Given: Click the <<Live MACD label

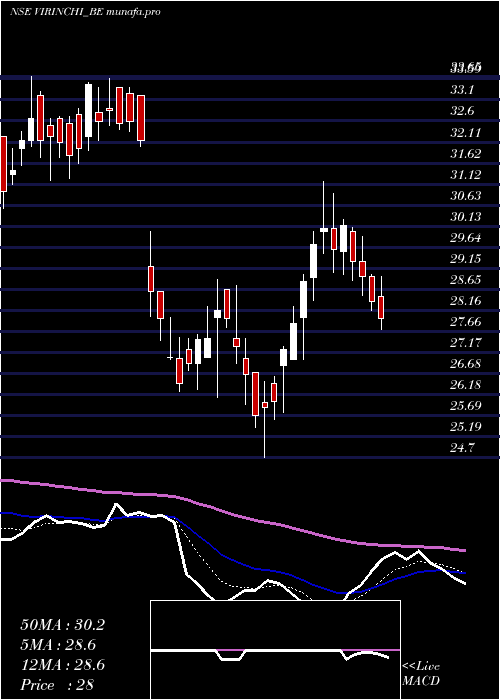Looking at the screenshot, I should click(x=421, y=674).
